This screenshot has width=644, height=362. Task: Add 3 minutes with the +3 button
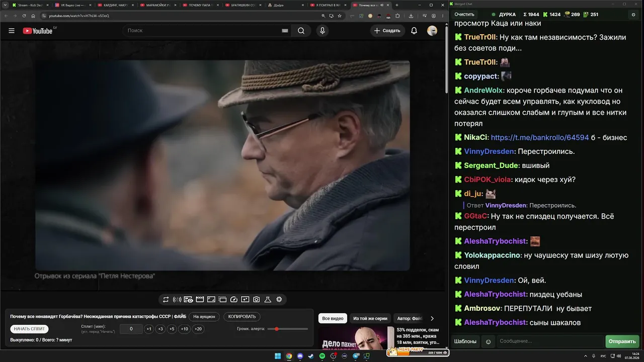tap(160, 329)
